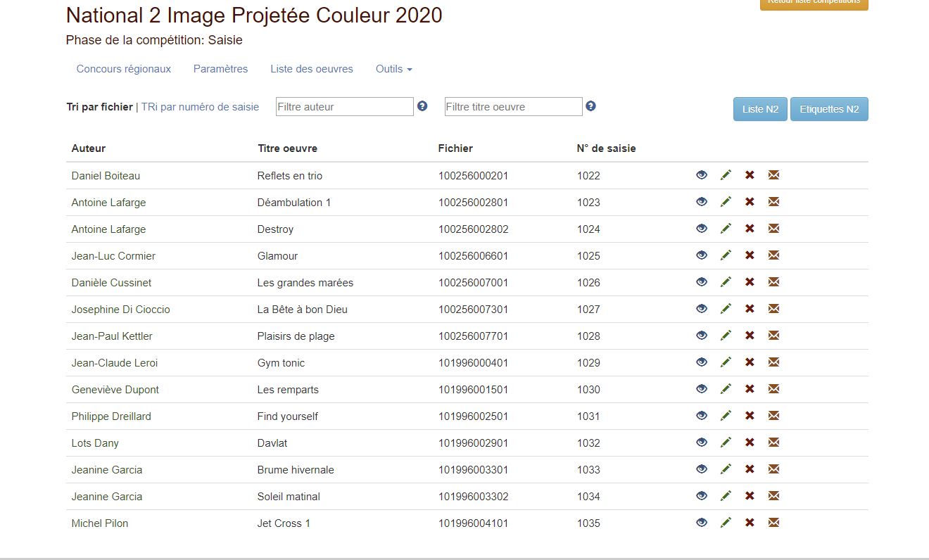Click the Etiquettes N2 button

tap(829, 109)
